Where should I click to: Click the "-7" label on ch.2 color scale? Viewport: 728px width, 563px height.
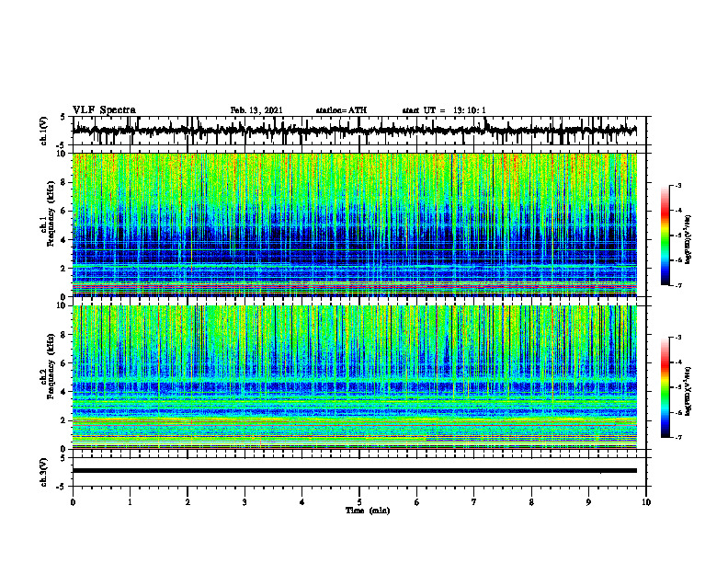point(678,437)
